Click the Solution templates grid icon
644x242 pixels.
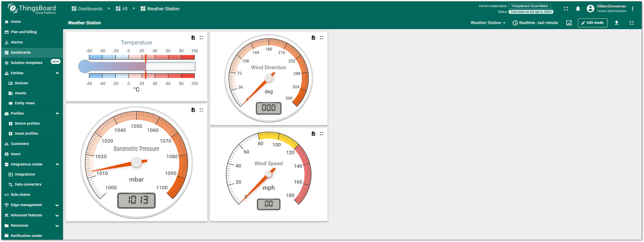click(x=6, y=63)
